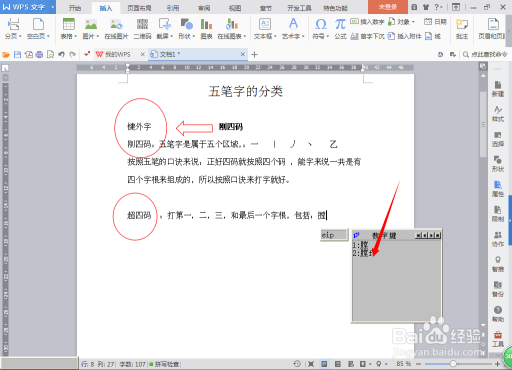The width and height of the screenshot is (512, 370).
Task: Click Drop Cap (首字下沉)
Action: 367,36
